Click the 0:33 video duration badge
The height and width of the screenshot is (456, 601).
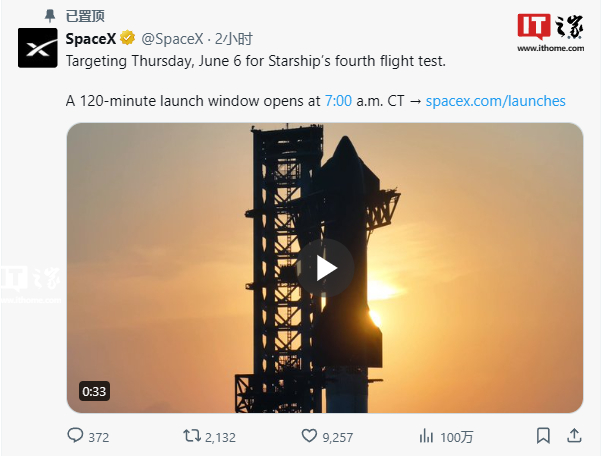[x=94, y=391]
